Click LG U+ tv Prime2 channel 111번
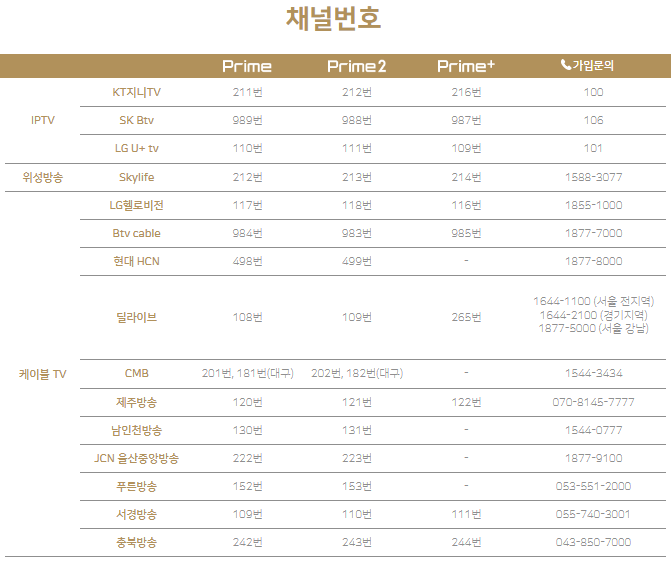671x568 pixels. [x=356, y=149]
